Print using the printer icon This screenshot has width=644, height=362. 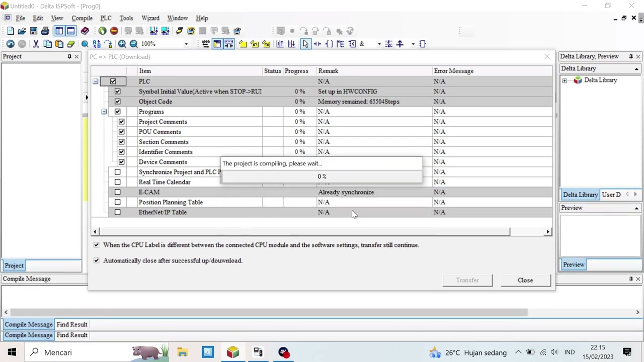tap(45, 31)
